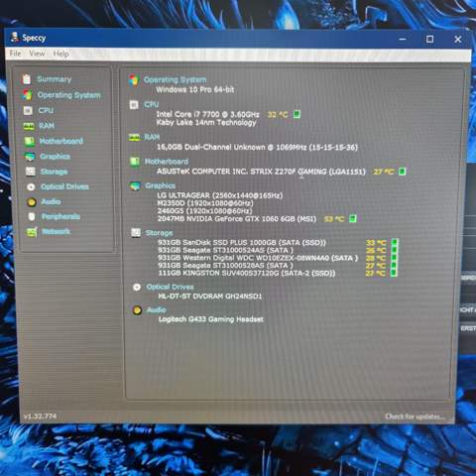Go to Optical Drives sidebar label
This screenshot has width=476, height=476.
point(64,186)
